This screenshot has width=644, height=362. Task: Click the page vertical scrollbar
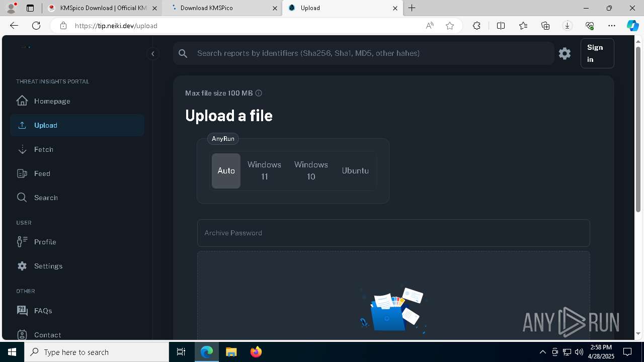coord(638,129)
